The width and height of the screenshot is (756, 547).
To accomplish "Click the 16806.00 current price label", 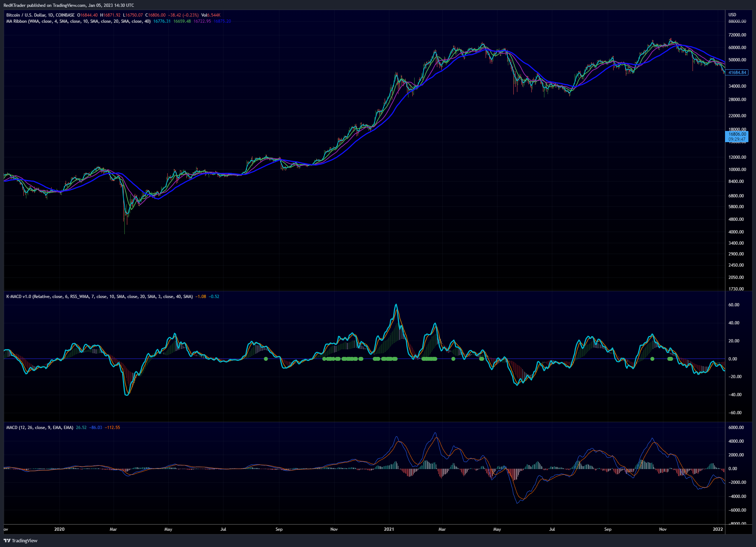I will [737, 134].
